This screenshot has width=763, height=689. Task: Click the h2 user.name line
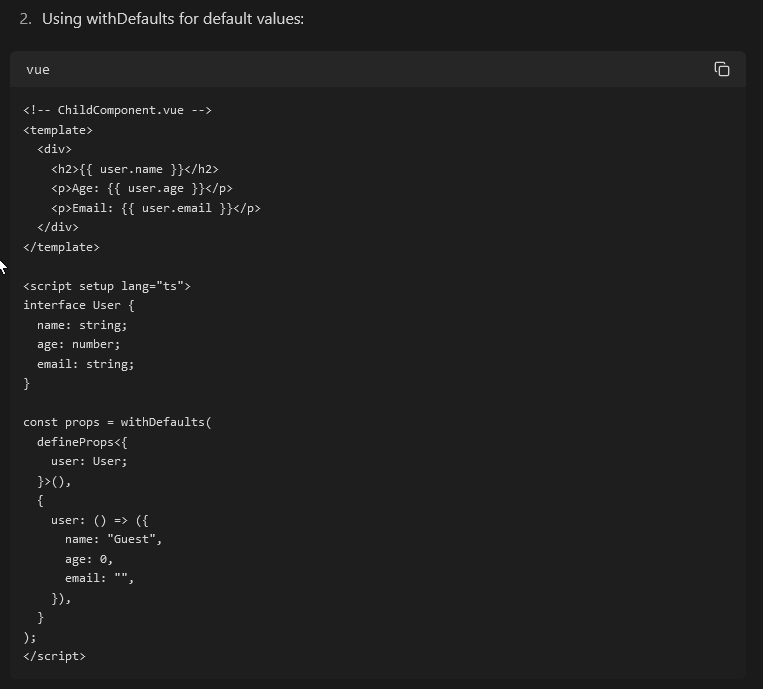point(134,169)
